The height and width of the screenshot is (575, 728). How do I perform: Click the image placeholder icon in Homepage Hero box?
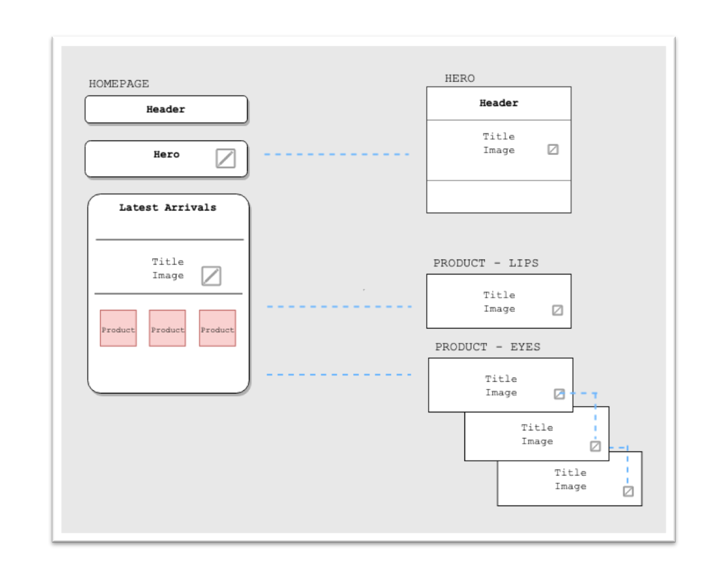[x=226, y=159]
